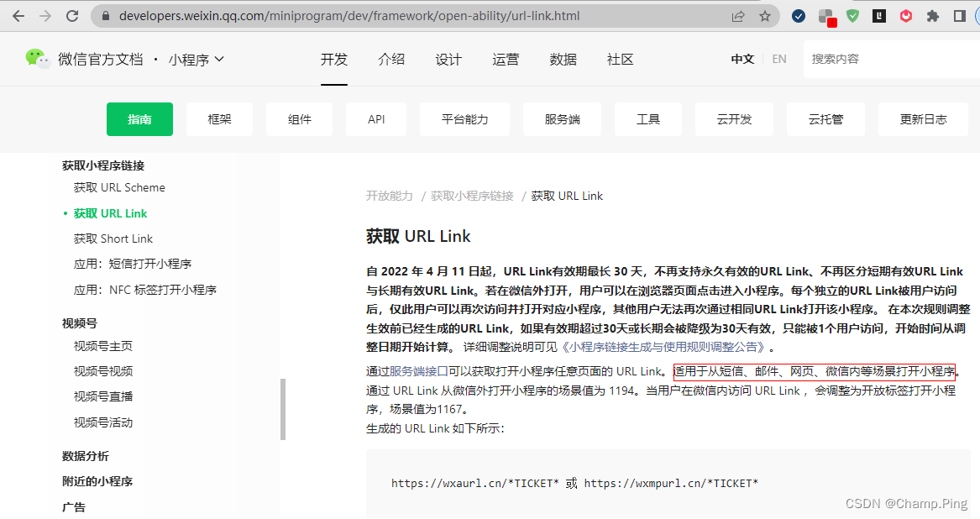Open the 服务端 section button
The width and height of the screenshot is (980, 519).
pyautogui.click(x=563, y=119)
